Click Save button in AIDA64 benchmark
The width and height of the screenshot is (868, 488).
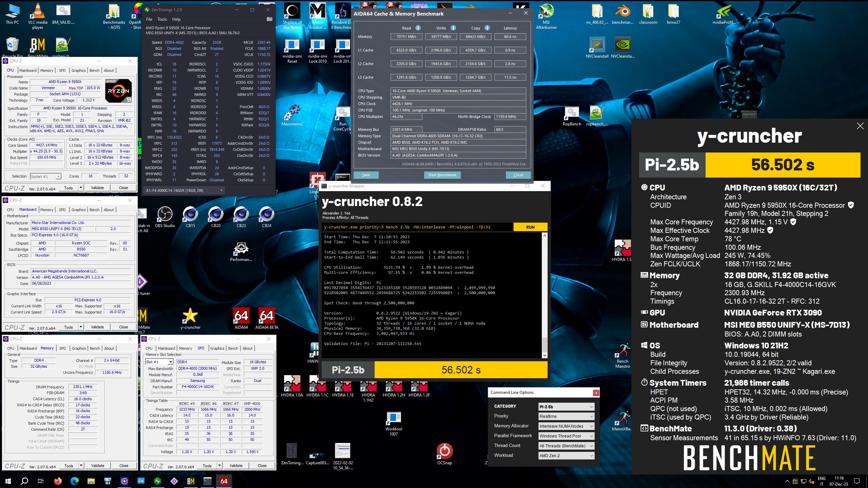pyautogui.click(x=366, y=175)
